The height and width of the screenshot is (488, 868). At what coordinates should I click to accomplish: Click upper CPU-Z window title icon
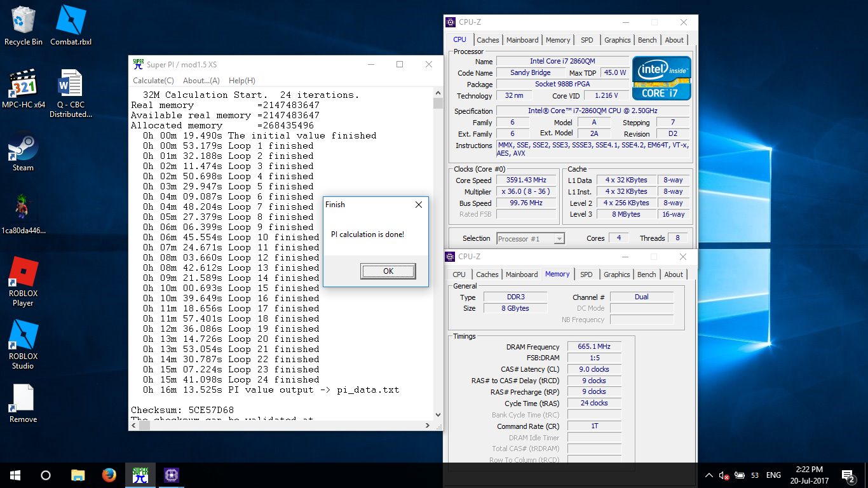(x=451, y=22)
